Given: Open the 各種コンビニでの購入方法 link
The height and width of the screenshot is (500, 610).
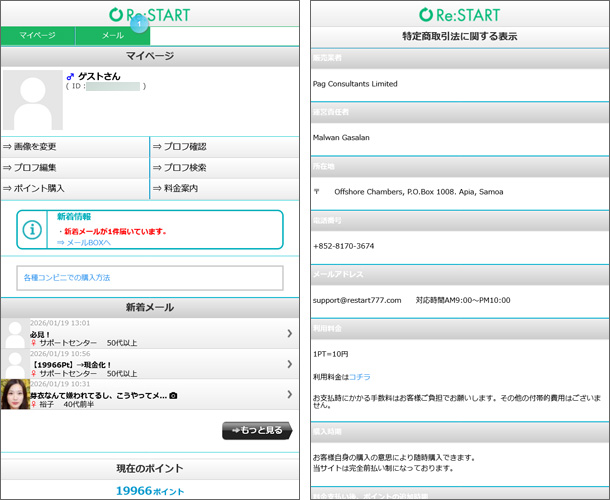Looking at the screenshot, I should [x=66, y=277].
